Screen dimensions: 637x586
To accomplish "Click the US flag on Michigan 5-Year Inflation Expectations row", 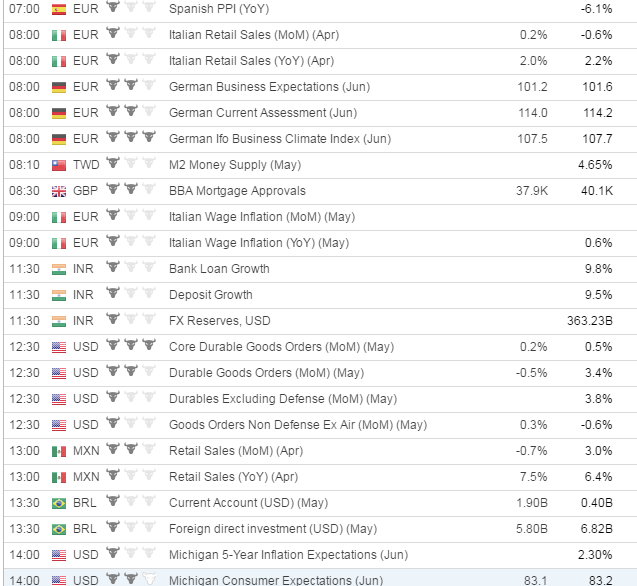I will [x=59, y=556].
